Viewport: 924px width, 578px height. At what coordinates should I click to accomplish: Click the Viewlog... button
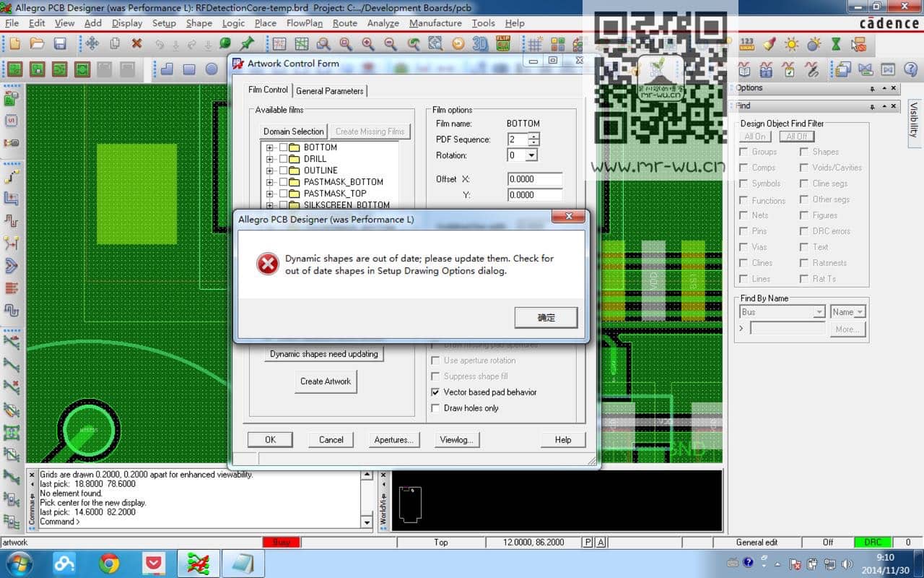click(x=456, y=439)
